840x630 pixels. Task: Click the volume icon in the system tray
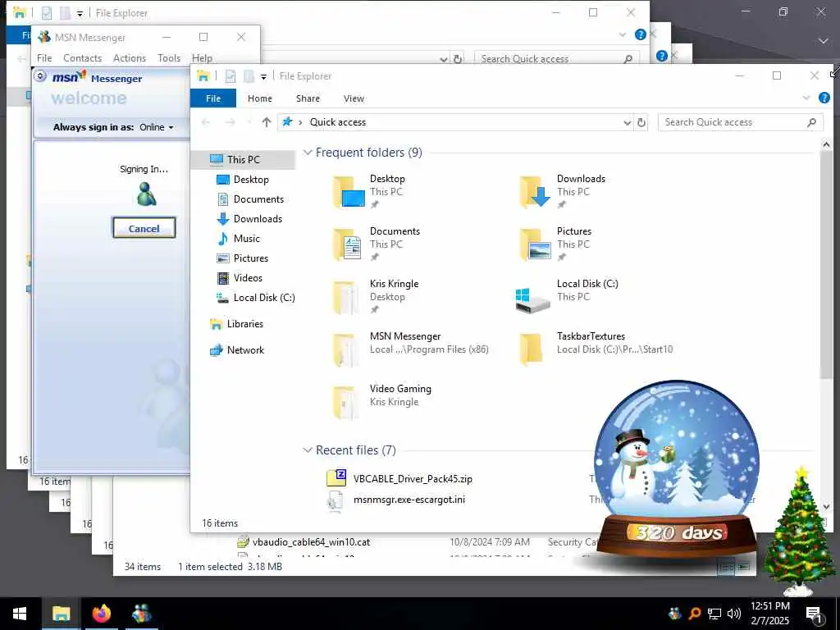point(734,614)
